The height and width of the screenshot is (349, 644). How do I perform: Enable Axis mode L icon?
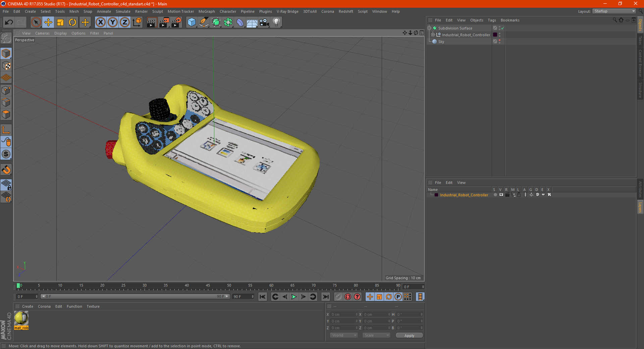point(6,130)
